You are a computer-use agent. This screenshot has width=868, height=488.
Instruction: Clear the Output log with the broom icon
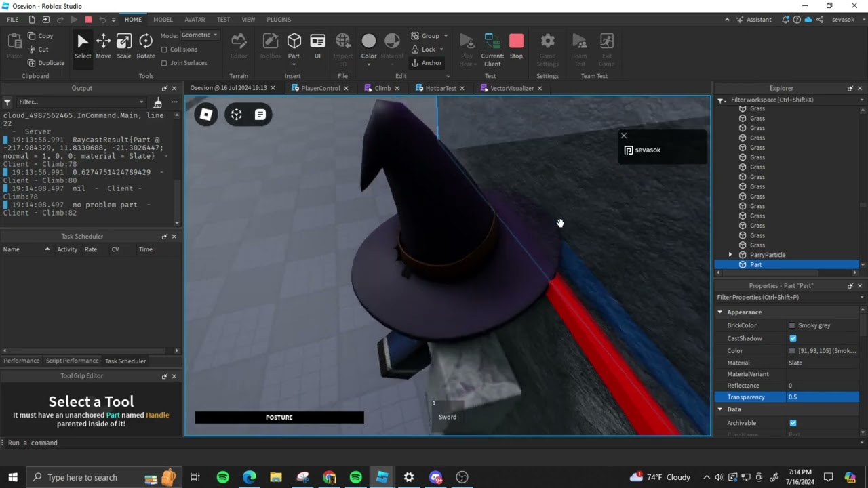[x=157, y=102]
